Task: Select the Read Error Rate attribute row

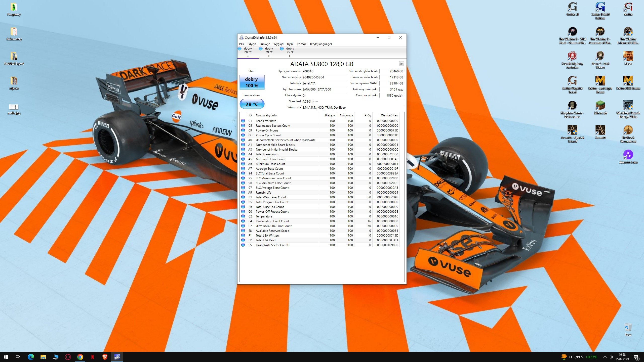Action: [x=320, y=121]
